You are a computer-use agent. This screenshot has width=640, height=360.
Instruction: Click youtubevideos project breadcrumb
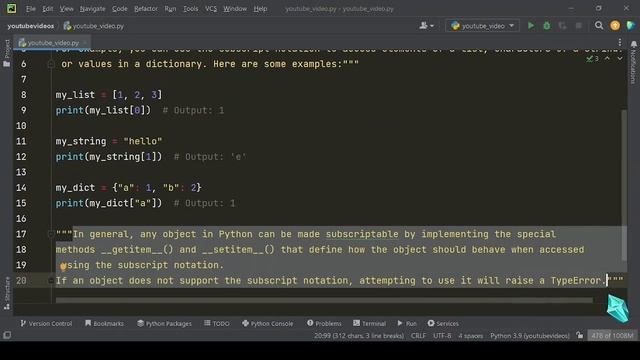click(x=31, y=26)
